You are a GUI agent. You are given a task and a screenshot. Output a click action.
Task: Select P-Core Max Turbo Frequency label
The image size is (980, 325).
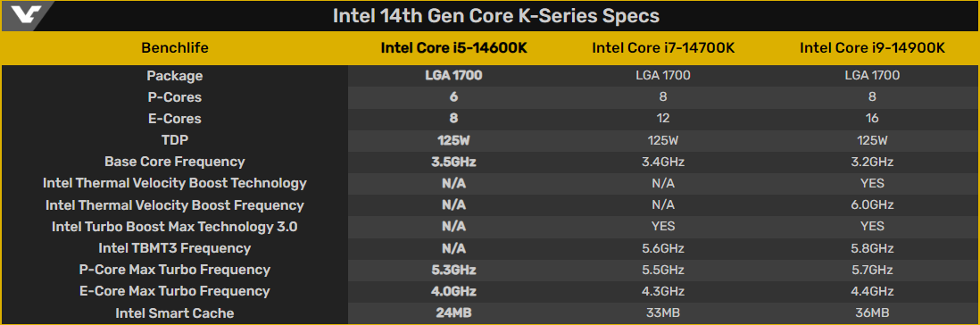point(175,270)
